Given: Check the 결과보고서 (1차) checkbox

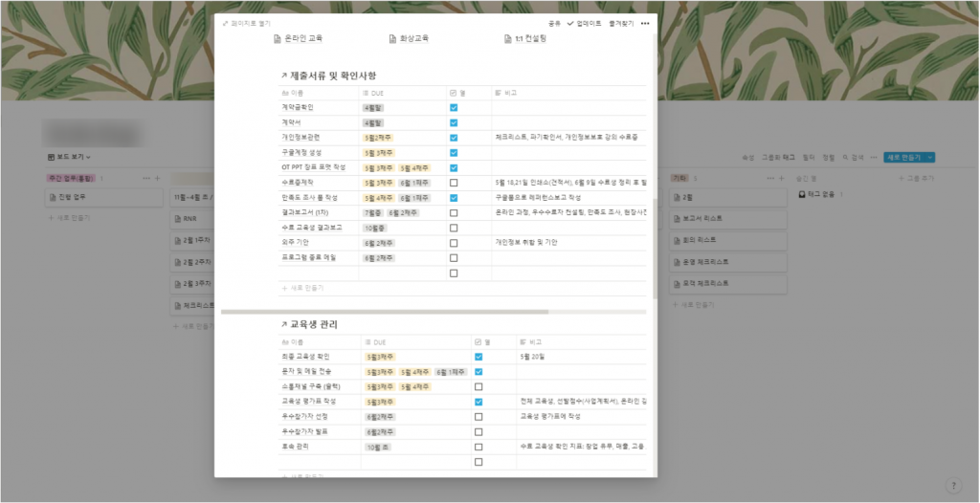Looking at the screenshot, I should (454, 213).
